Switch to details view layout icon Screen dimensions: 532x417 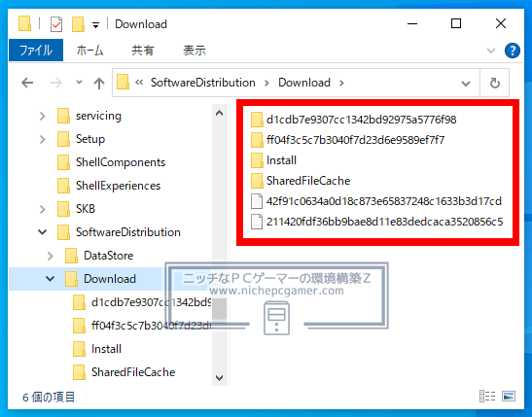(x=487, y=396)
